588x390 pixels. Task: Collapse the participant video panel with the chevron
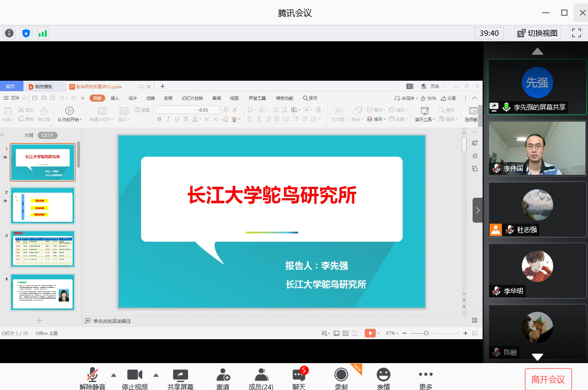[x=477, y=210]
